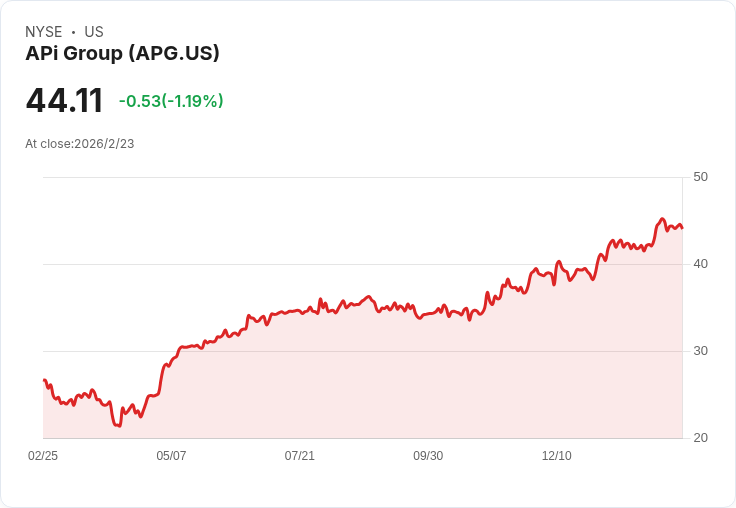Viewport: 736px width, 508px height.
Task: Click the US market label
Action: pyautogui.click(x=94, y=32)
